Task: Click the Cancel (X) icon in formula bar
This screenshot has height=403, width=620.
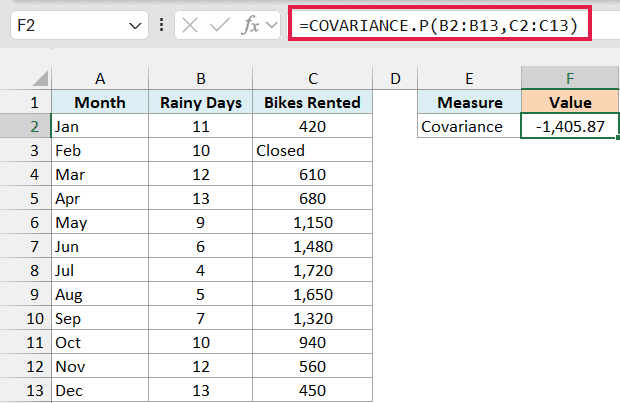Action: [190, 26]
